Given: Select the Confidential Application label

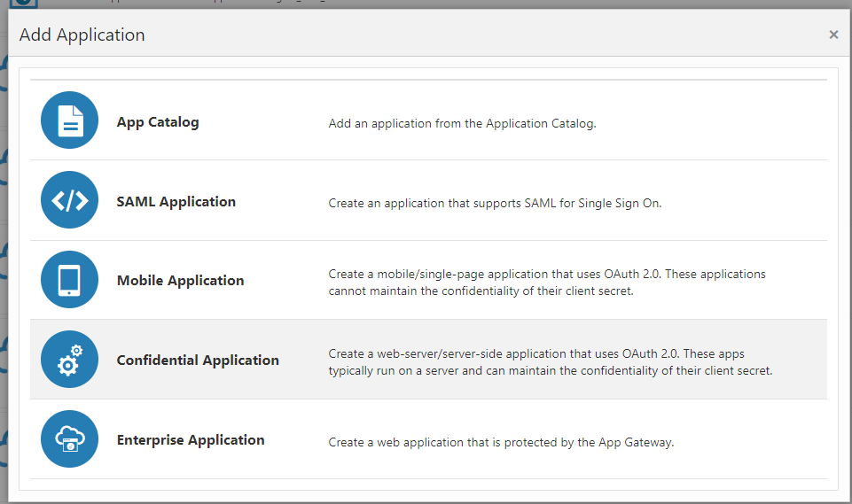Looking at the screenshot, I should [x=198, y=361].
